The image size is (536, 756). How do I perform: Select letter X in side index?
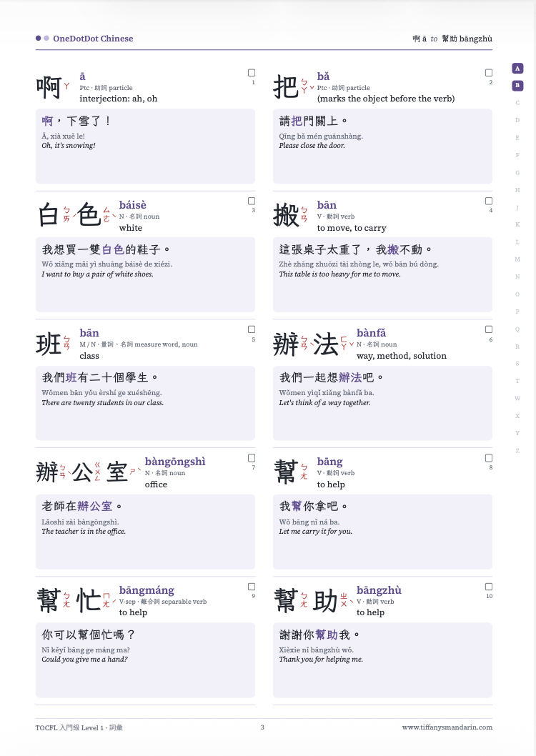[517, 416]
